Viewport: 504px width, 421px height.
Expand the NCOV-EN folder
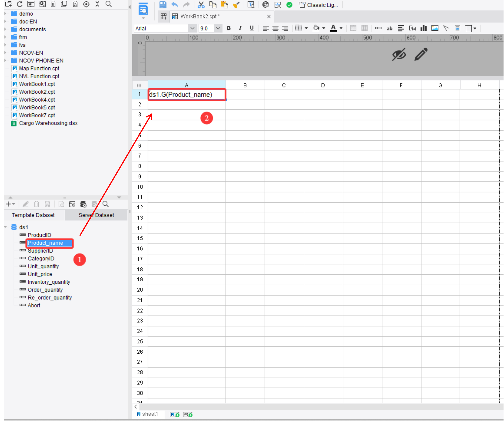(x=5, y=53)
